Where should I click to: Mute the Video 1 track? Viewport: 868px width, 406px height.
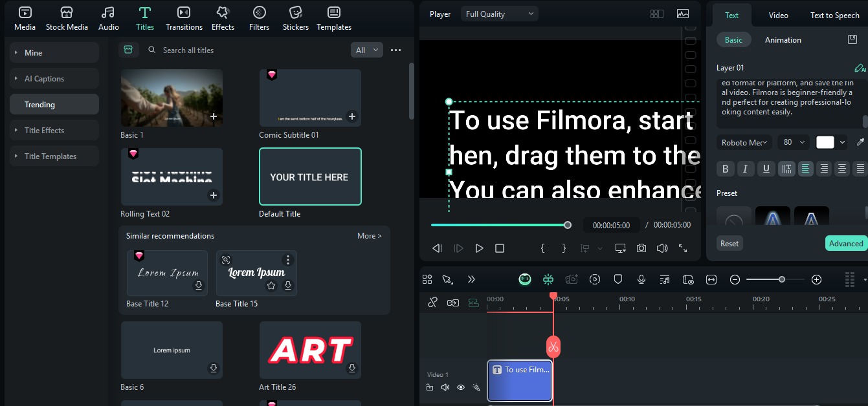coord(445,388)
